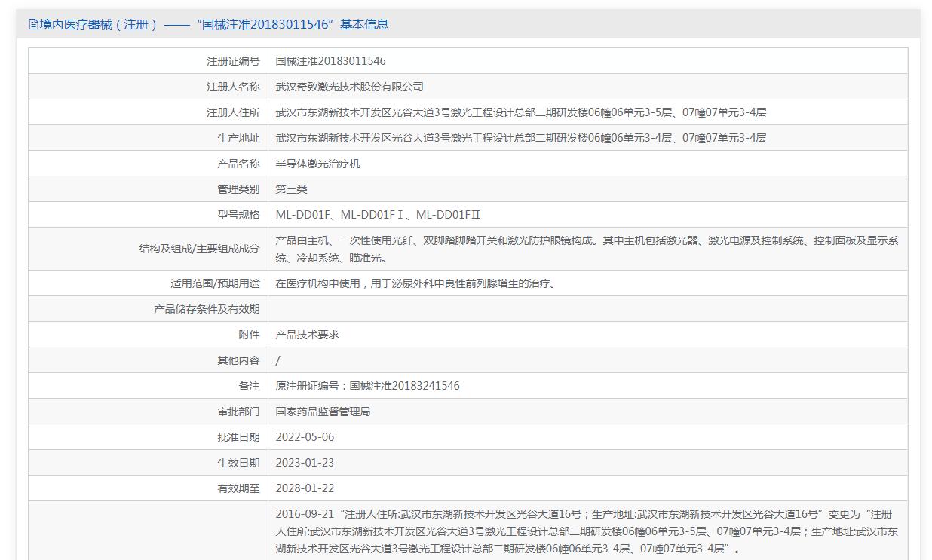Click the empty 产品储存条件及有效期 value cell
The image size is (932, 560).
click(587, 309)
